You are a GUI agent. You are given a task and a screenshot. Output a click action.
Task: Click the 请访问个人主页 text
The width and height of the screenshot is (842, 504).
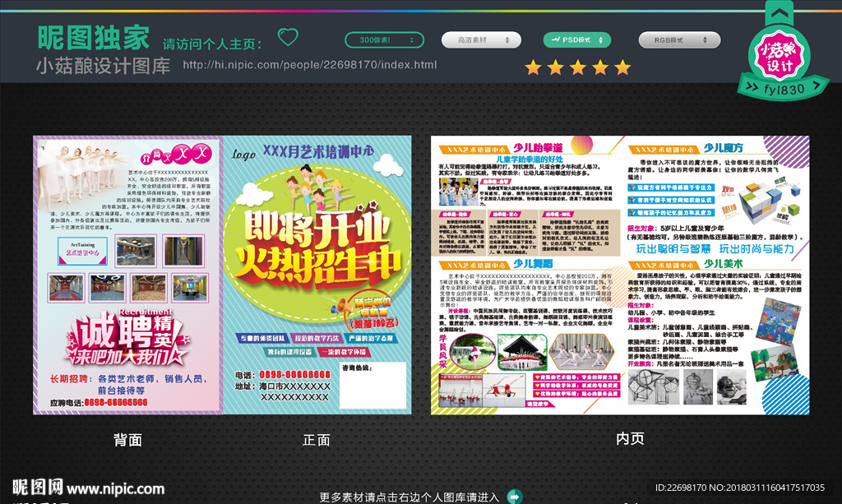click(x=213, y=44)
